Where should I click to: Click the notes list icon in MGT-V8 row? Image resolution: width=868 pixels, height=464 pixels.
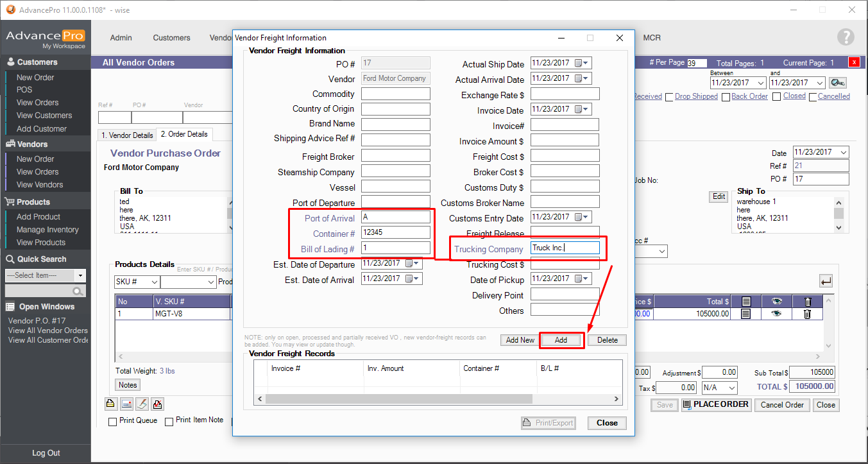click(745, 314)
